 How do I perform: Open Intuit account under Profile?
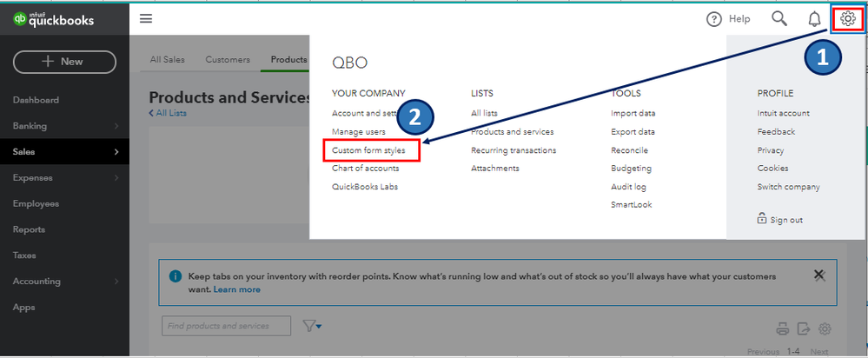tap(784, 113)
